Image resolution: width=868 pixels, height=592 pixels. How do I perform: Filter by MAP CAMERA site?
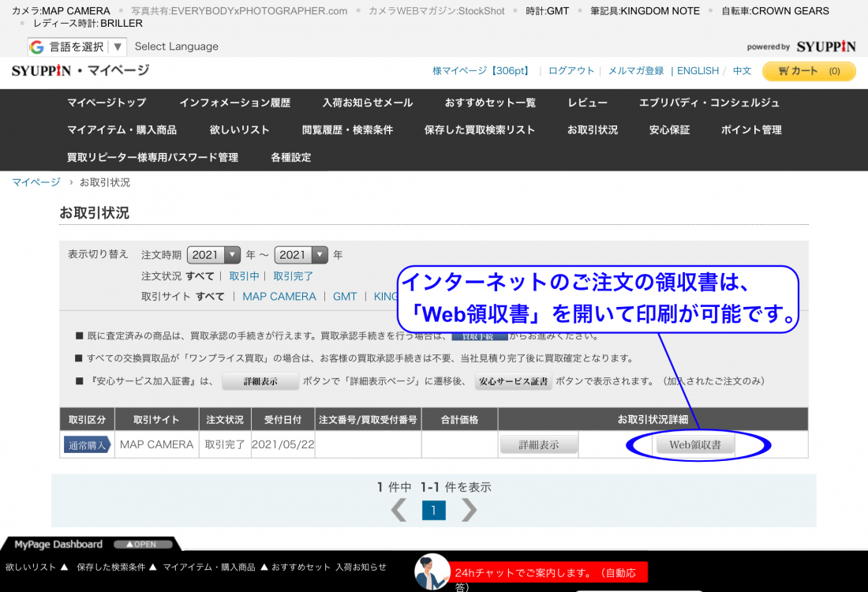coord(279,297)
